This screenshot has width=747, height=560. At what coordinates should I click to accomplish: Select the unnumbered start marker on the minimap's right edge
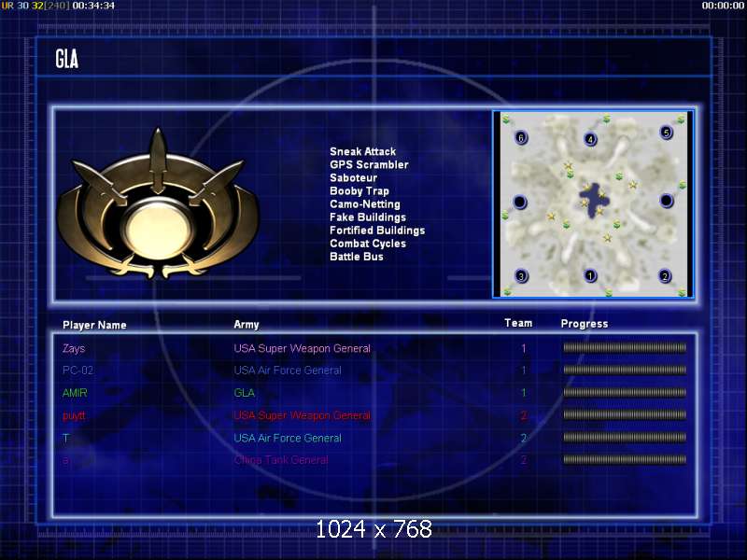click(x=666, y=201)
